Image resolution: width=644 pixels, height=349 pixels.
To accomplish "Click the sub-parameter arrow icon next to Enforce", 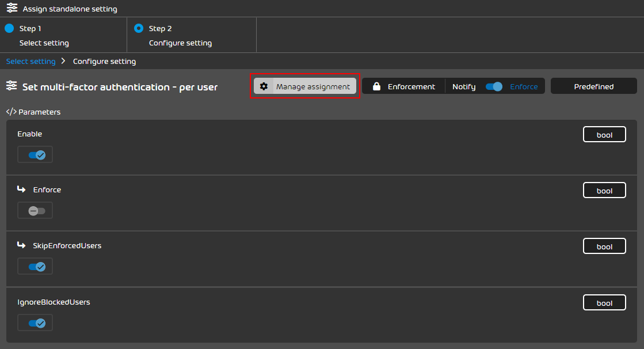I will [x=21, y=189].
